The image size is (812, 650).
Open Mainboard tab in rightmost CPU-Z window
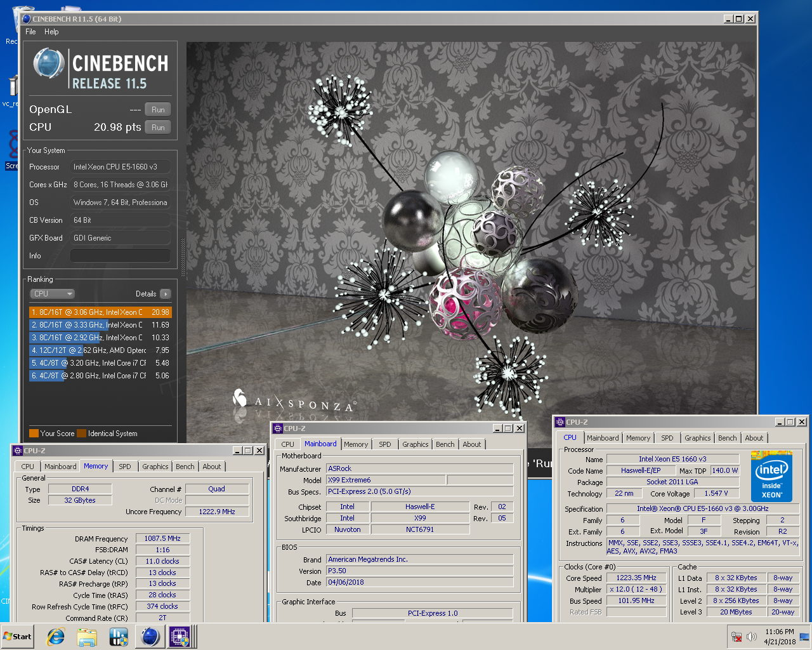click(x=603, y=438)
